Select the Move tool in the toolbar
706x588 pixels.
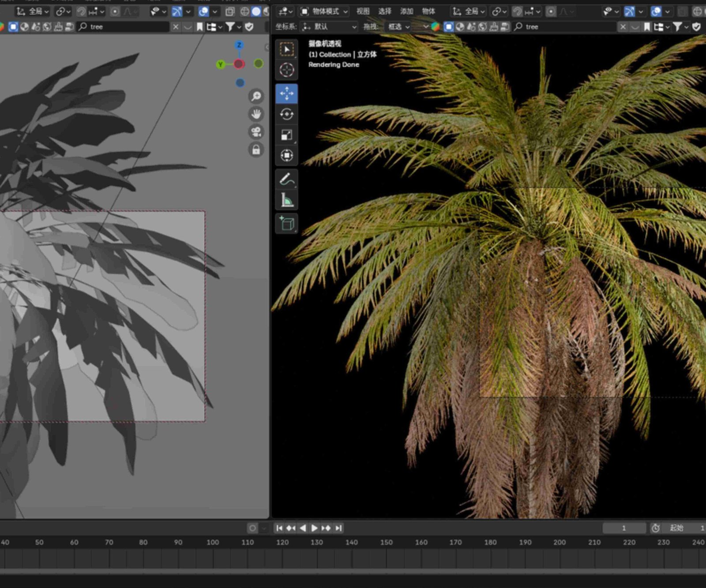(x=286, y=94)
